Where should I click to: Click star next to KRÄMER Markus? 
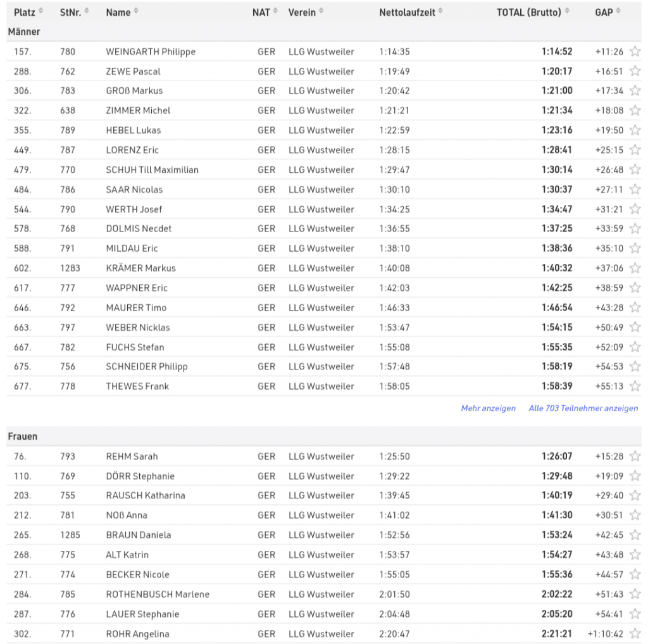coord(635,268)
